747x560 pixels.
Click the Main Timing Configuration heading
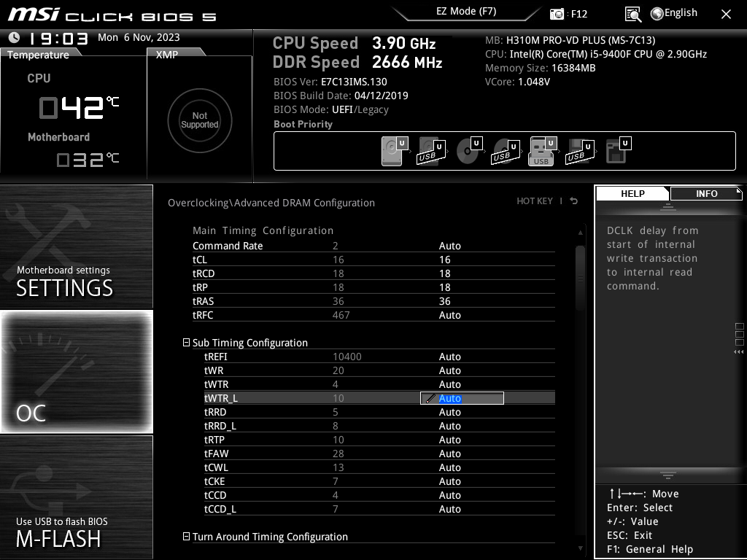[263, 230]
